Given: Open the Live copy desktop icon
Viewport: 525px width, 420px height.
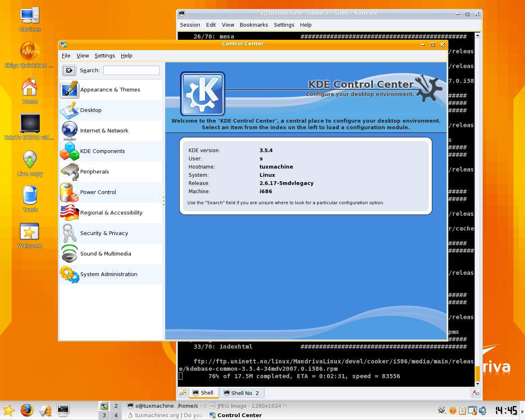Looking at the screenshot, I should [x=30, y=163].
